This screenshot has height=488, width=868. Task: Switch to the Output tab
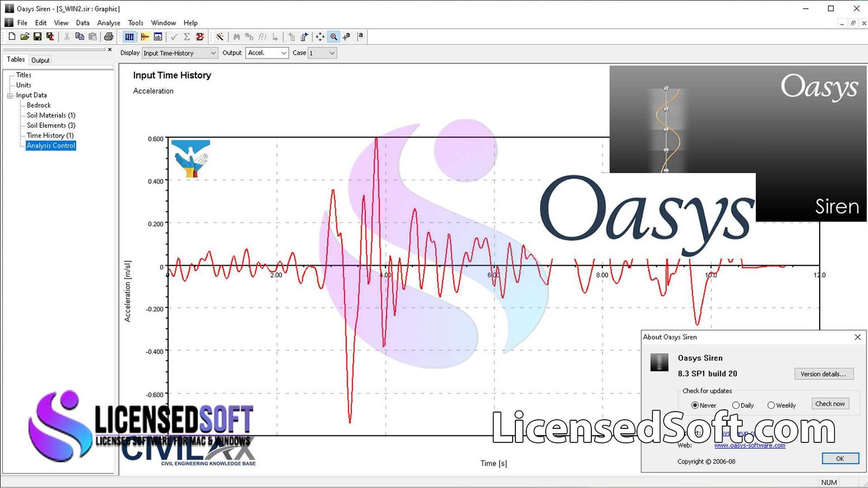tap(40, 60)
